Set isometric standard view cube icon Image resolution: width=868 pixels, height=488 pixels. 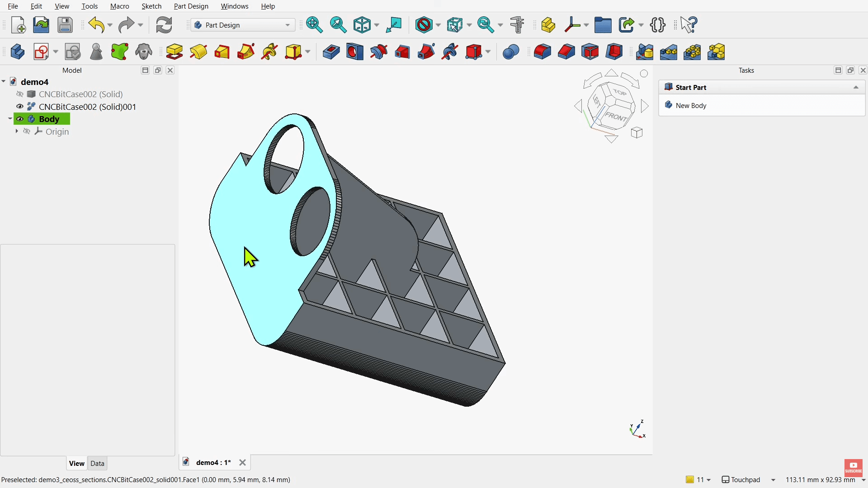click(362, 25)
